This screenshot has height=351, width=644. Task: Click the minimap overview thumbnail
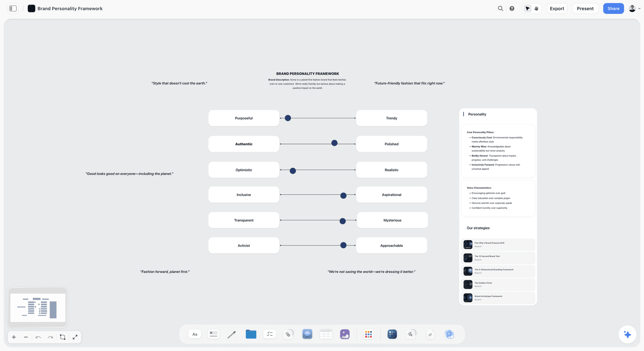pyautogui.click(x=38, y=308)
